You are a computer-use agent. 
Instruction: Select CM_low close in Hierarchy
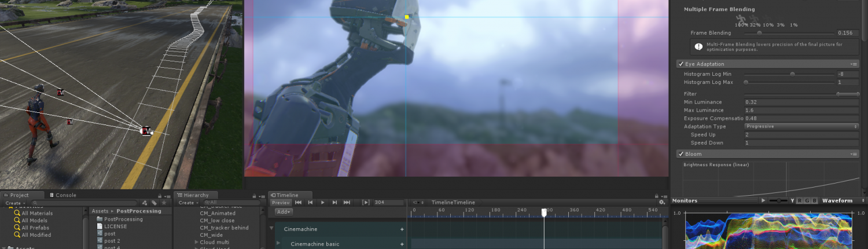pyautogui.click(x=218, y=221)
